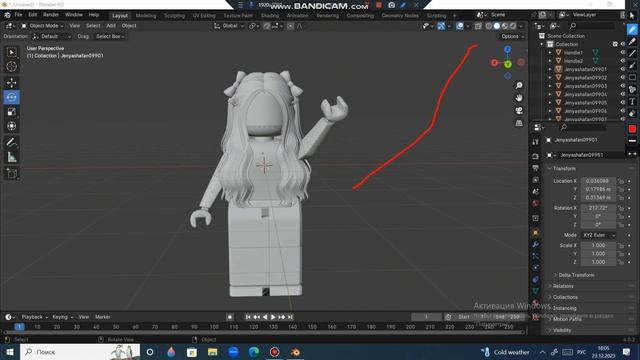
Task: Open the viewport Add menu
Action: pyautogui.click(x=111, y=26)
